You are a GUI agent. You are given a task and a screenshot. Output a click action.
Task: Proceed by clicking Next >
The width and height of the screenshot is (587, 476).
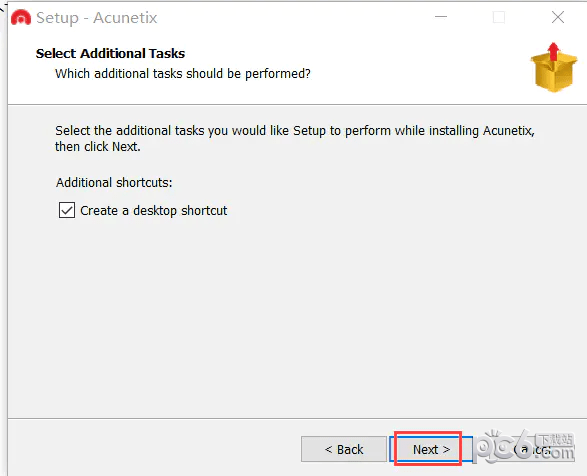click(x=431, y=449)
